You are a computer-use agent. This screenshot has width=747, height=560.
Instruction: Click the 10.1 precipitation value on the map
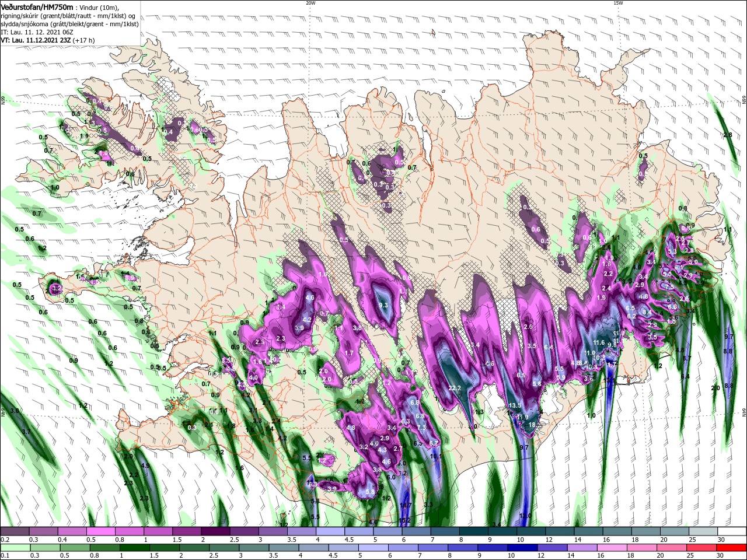[437, 457]
